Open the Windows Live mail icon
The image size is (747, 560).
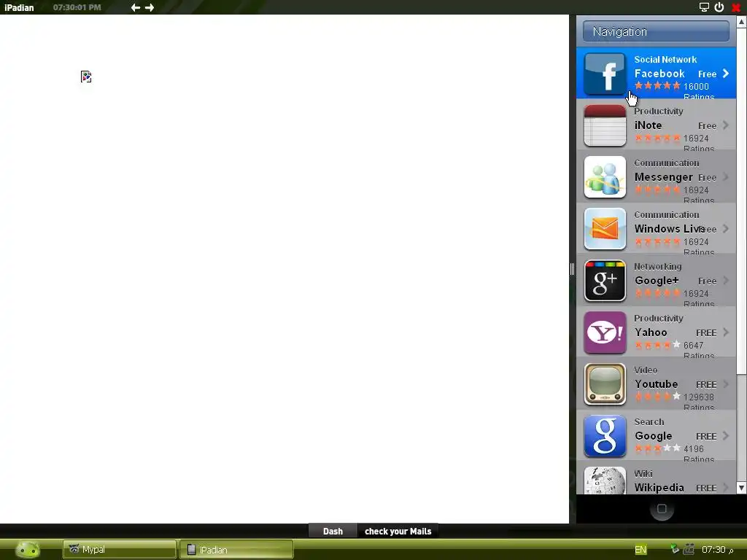(605, 228)
